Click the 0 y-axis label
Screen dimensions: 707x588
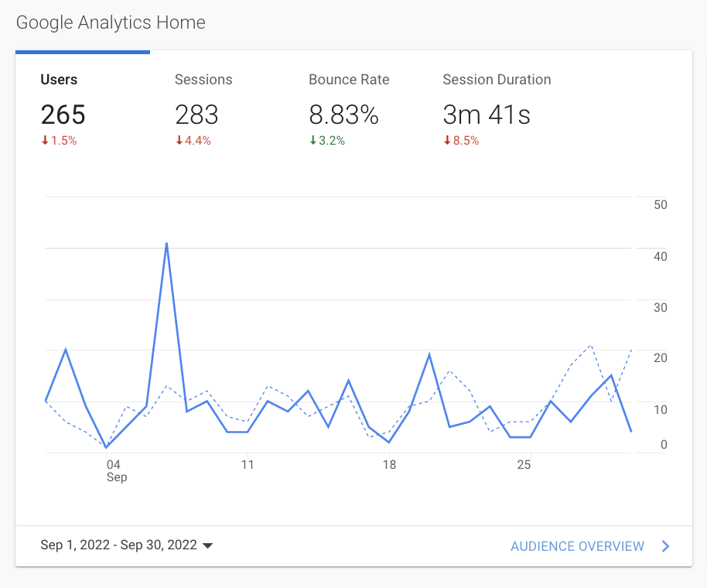(x=664, y=445)
